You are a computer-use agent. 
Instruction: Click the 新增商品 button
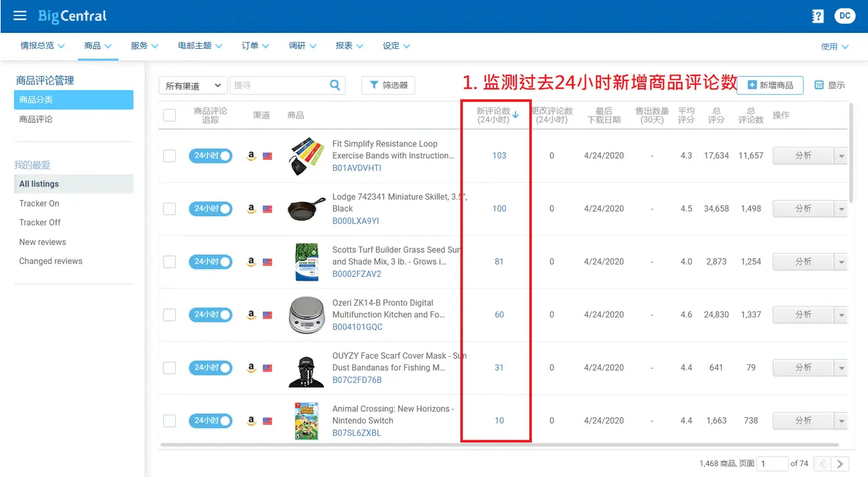coord(770,85)
